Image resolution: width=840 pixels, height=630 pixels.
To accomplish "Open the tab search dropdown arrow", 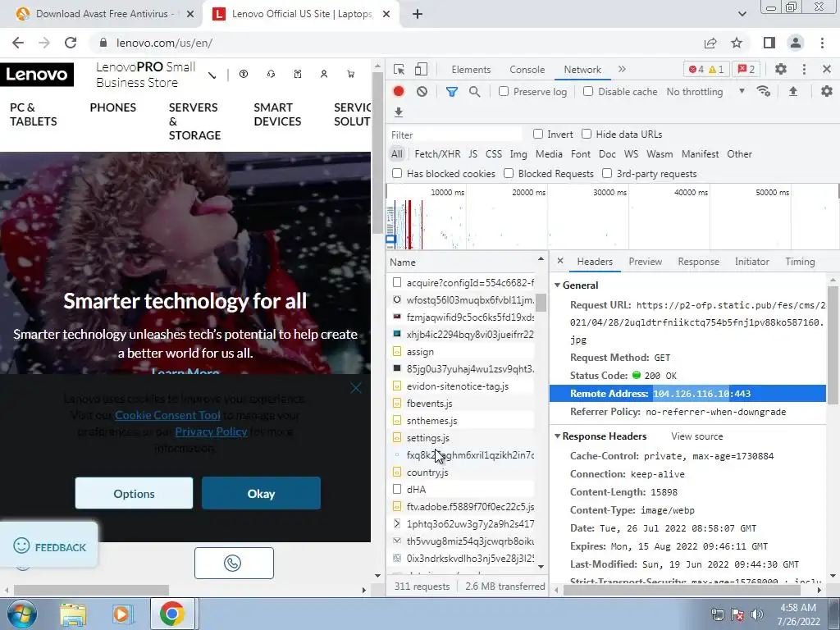I will pyautogui.click(x=742, y=14).
